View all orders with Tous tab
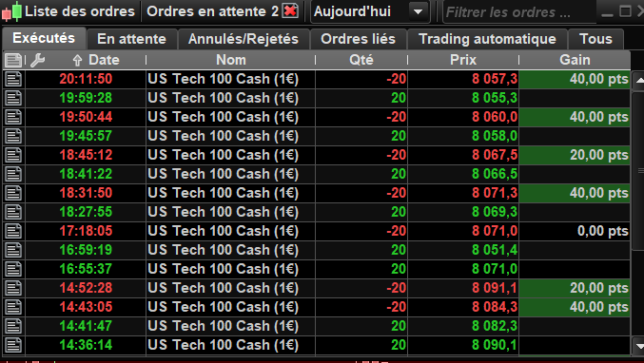 click(x=595, y=39)
